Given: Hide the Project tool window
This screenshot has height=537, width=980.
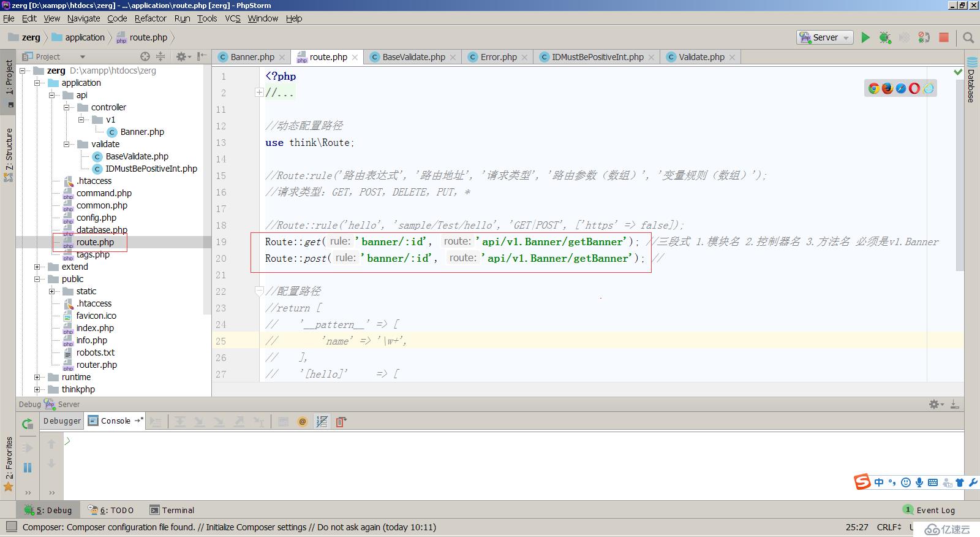Looking at the screenshot, I should [x=202, y=56].
